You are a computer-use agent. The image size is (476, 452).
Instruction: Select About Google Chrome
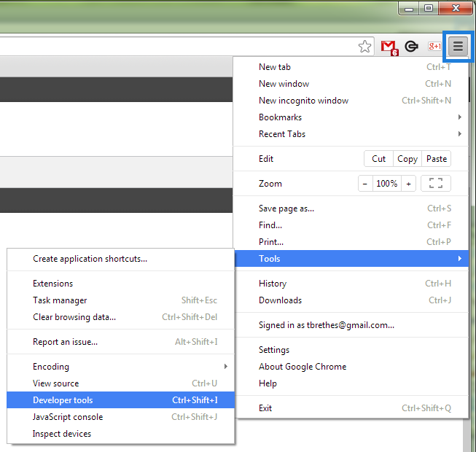click(x=351, y=367)
